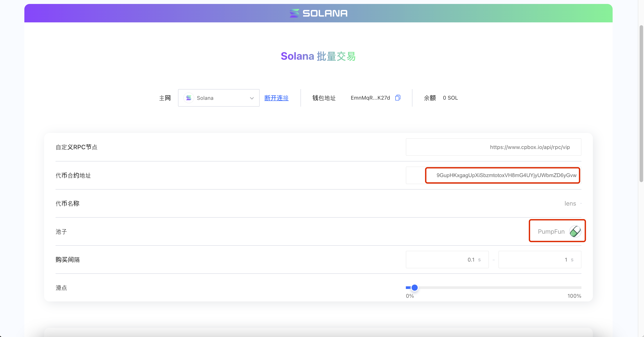Click the Solana 批量交易 page title
This screenshot has width=644, height=337.
pyautogui.click(x=318, y=56)
